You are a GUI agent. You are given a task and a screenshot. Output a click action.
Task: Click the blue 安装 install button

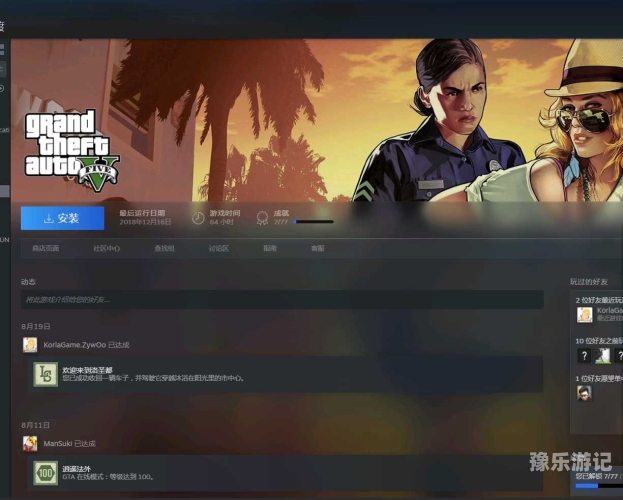point(62,218)
